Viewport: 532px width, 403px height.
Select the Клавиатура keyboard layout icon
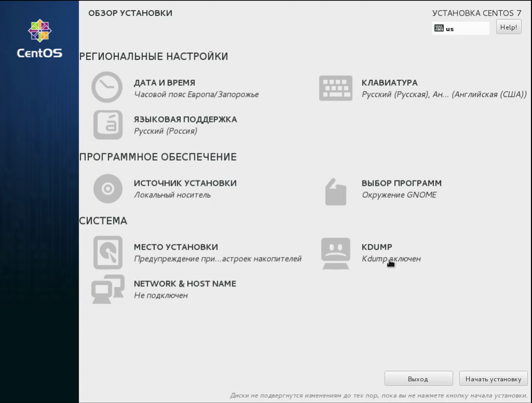tap(336, 87)
